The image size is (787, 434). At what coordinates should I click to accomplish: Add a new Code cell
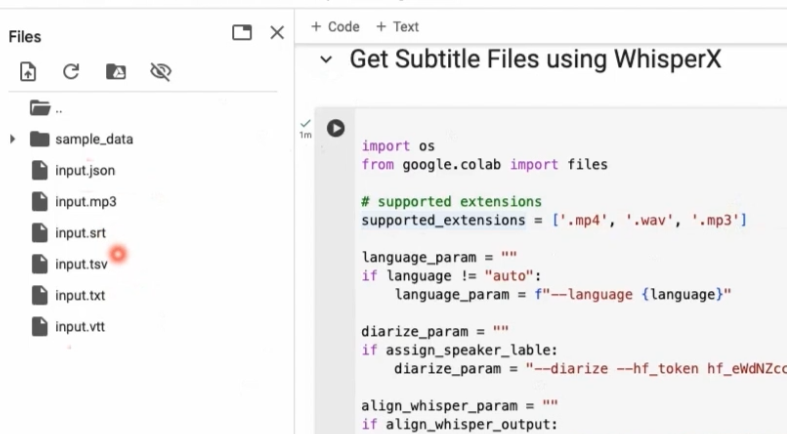click(335, 27)
